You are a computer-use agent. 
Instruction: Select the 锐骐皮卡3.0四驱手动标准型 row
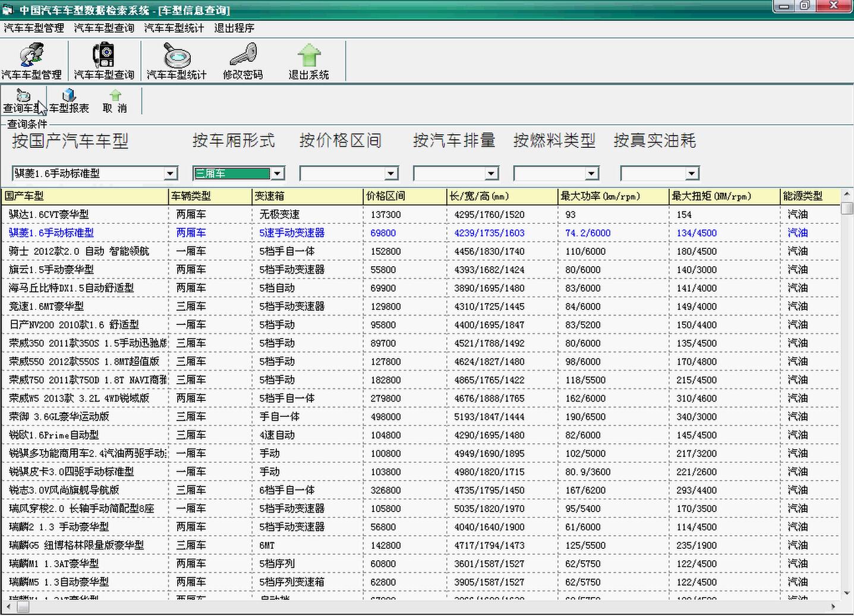pos(421,472)
